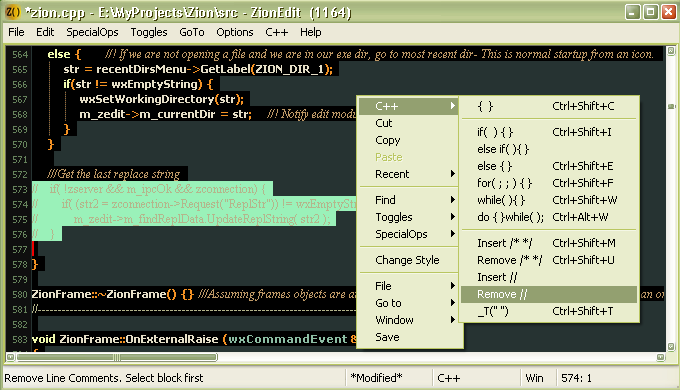Choose Remove // line comments

click(549, 294)
